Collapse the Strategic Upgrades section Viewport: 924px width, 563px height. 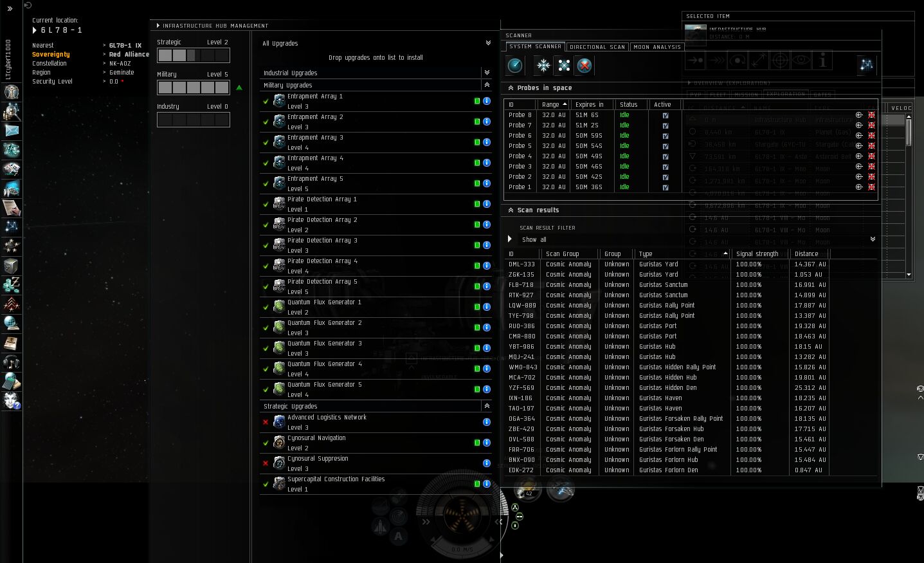[x=487, y=406]
